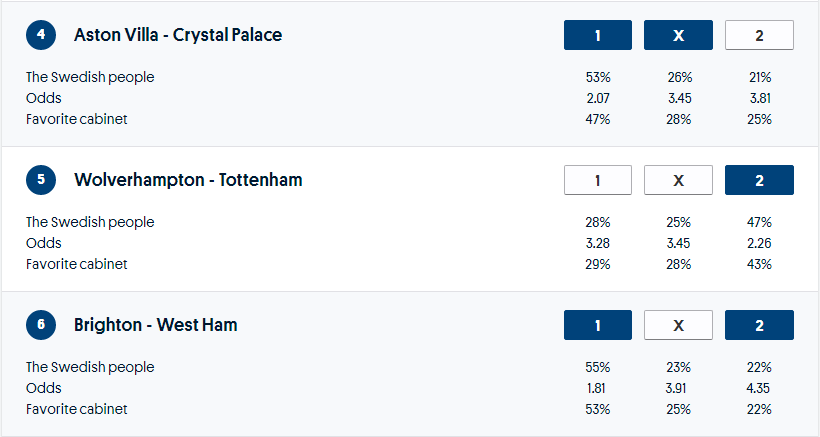Viewport: 820px width, 437px height.
Task: Click the match number 4 badge
Action: pos(41,35)
